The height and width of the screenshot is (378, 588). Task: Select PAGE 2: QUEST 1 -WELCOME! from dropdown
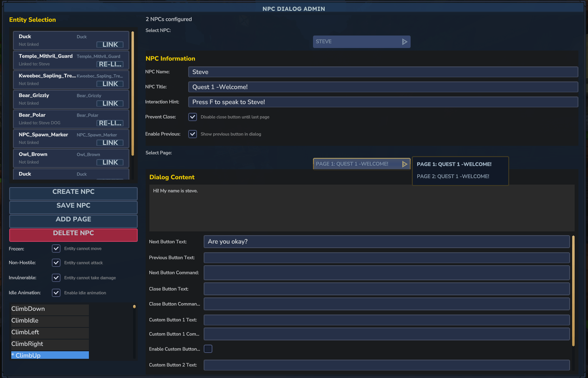click(453, 176)
